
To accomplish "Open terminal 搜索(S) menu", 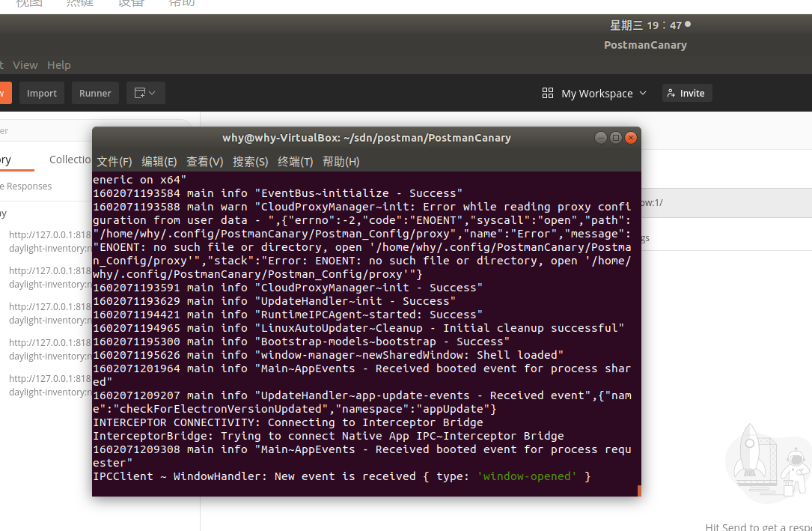I will [251, 162].
